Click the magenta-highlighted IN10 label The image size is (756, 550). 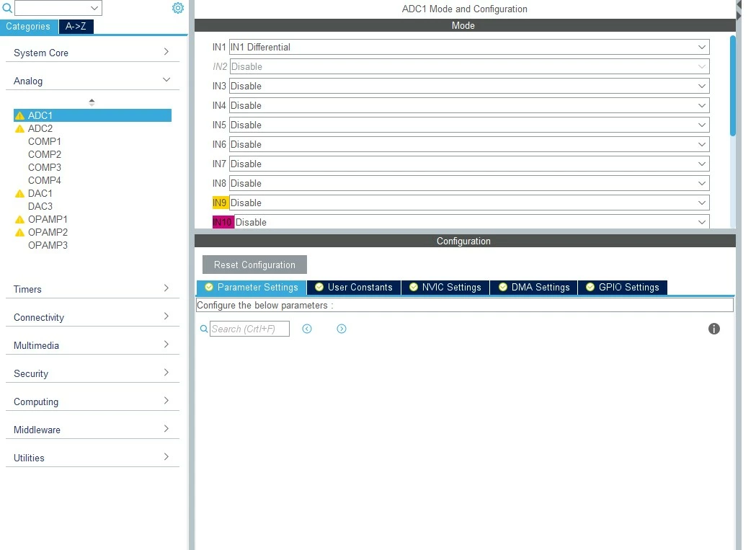point(222,222)
